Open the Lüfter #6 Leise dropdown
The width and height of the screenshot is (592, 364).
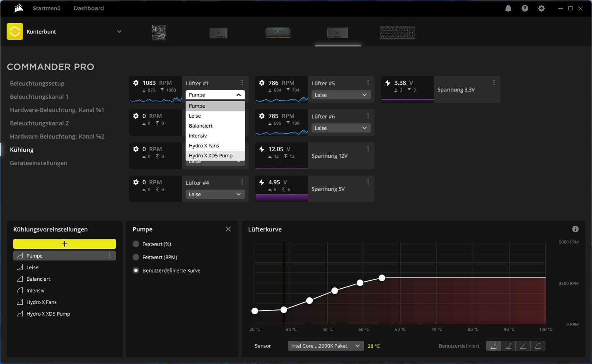pos(341,128)
